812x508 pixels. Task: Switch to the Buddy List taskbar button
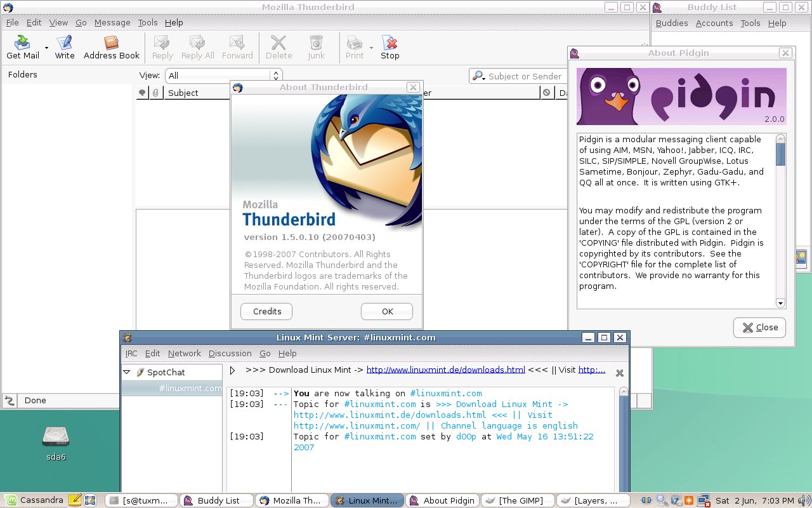coord(217,500)
